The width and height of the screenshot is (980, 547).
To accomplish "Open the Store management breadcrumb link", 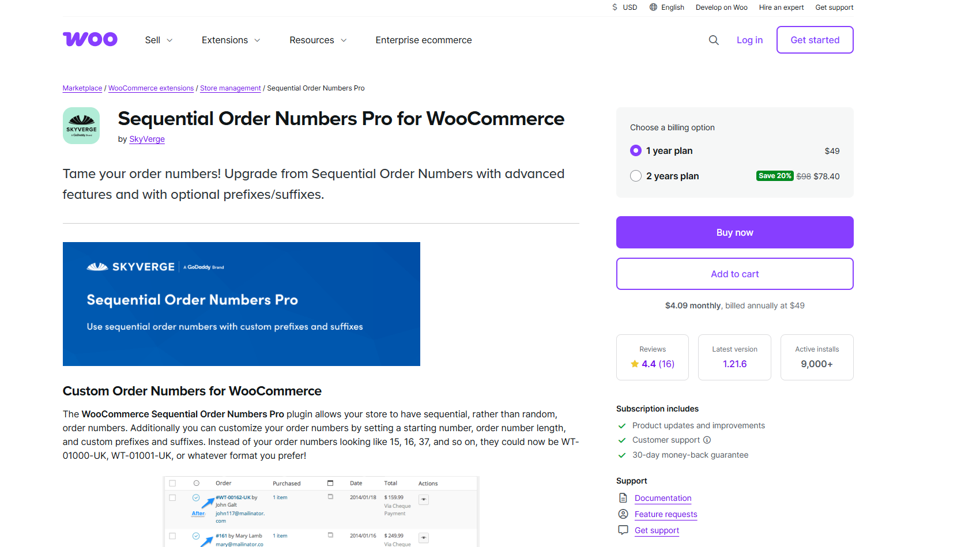I will (x=230, y=88).
